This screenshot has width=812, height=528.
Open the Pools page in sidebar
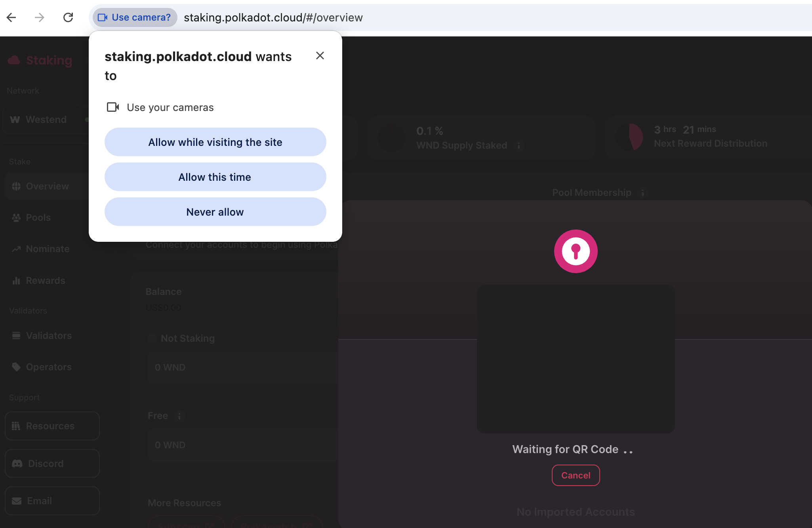(x=38, y=218)
